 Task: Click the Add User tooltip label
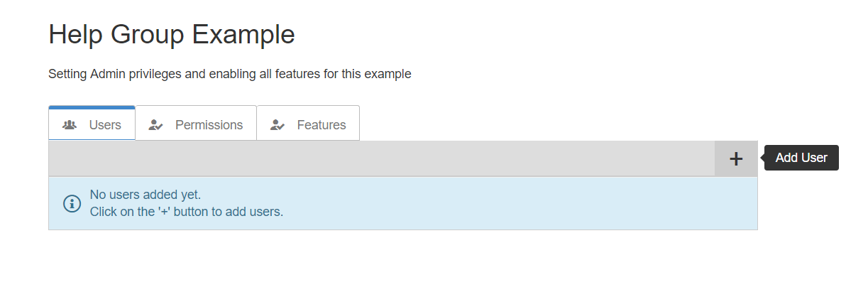pos(801,158)
